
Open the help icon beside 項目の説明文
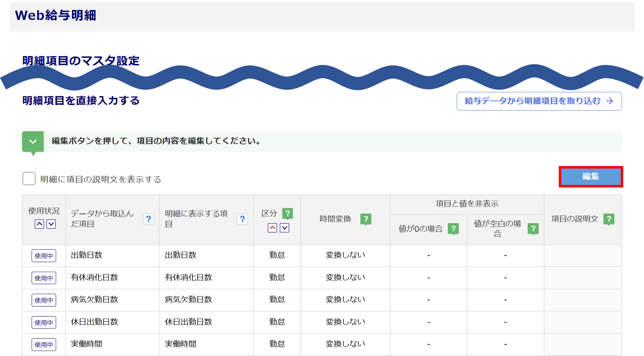pos(609,219)
